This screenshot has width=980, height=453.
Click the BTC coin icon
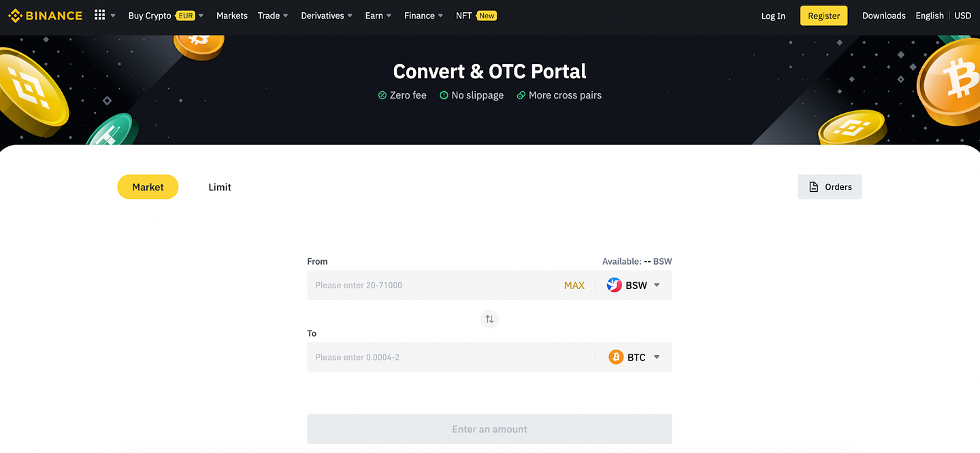click(x=616, y=357)
